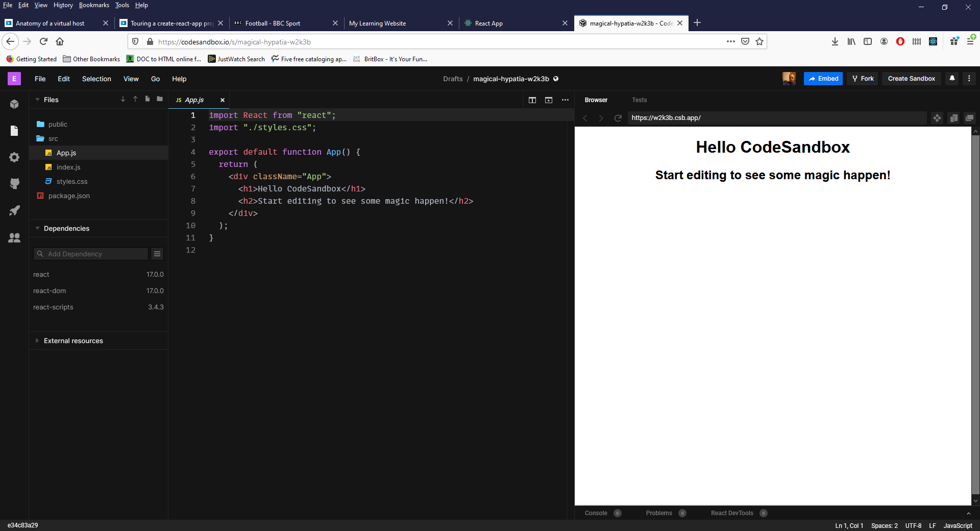Viewport: 980px width, 531px height.
Task: Click the JavaScript language mode in status bar
Action: tap(958, 525)
